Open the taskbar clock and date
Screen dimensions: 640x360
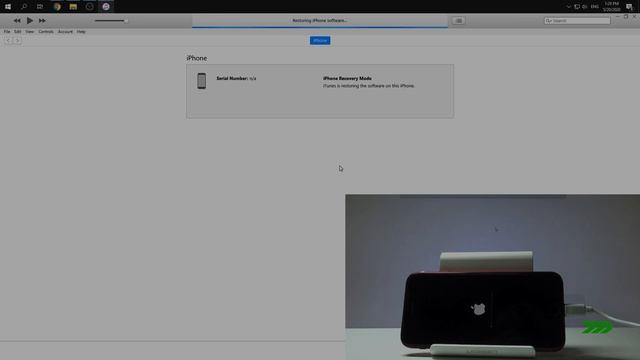(611, 7)
